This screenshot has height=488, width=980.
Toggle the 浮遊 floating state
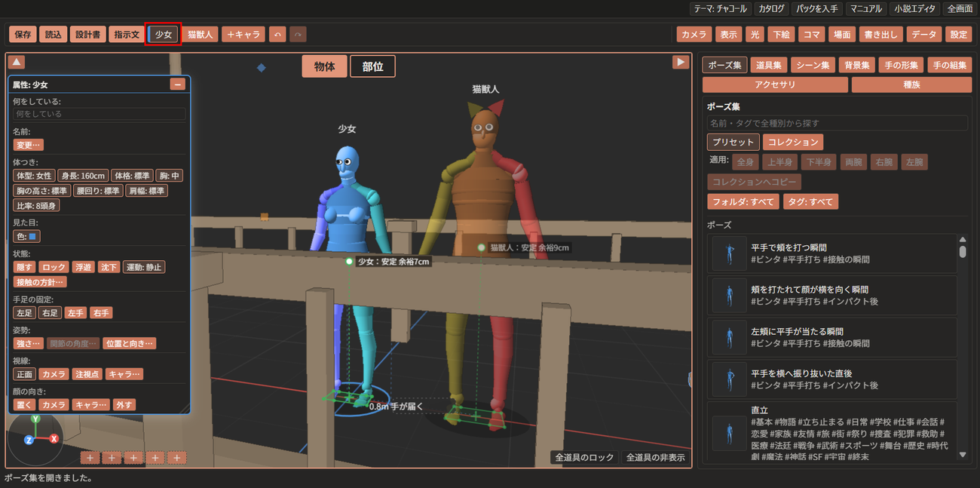click(x=83, y=267)
